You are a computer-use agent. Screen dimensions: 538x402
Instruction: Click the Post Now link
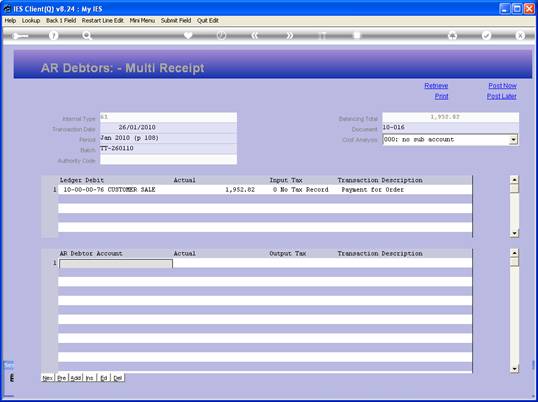pos(502,86)
